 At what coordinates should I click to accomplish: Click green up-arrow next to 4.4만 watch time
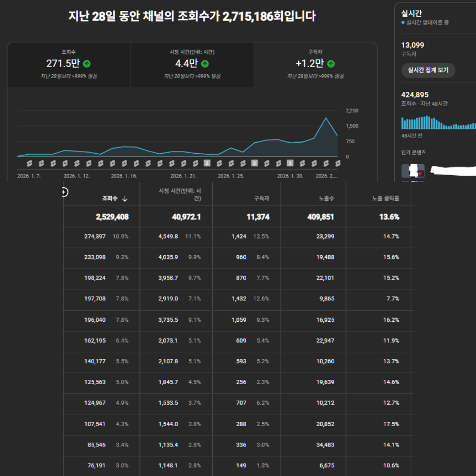tap(205, 64)
